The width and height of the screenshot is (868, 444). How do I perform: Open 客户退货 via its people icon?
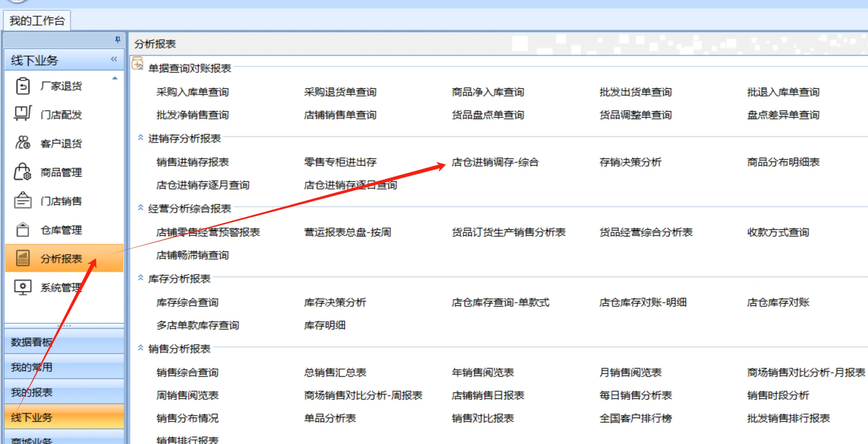(23, 143)
